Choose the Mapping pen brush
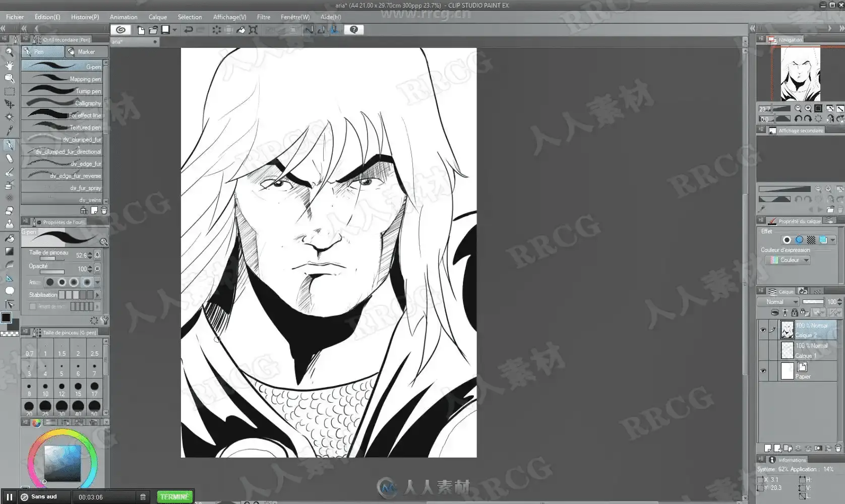This screenshot has height=504, width=845. pyautogui.click(x=62, y=79)
